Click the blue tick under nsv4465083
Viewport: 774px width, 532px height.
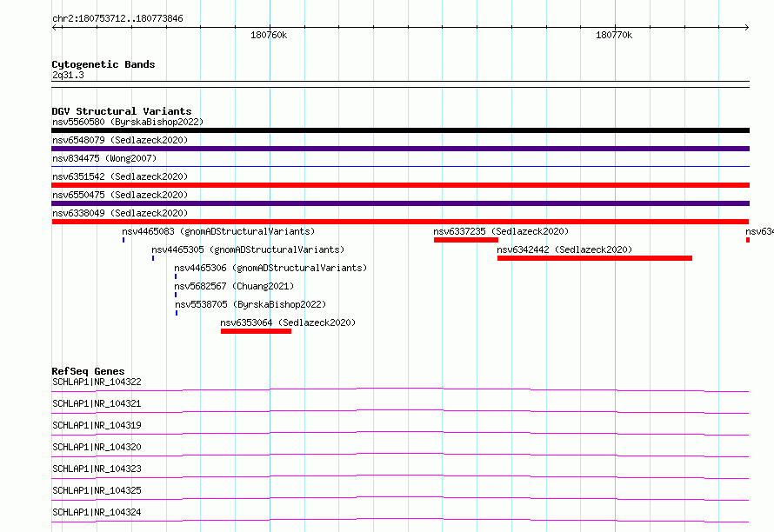coord(123,240)
